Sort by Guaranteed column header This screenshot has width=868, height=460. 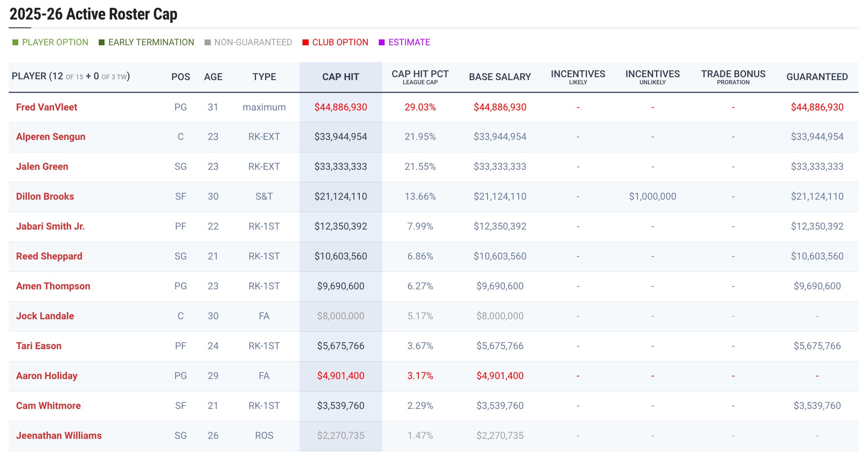(817, 77)
